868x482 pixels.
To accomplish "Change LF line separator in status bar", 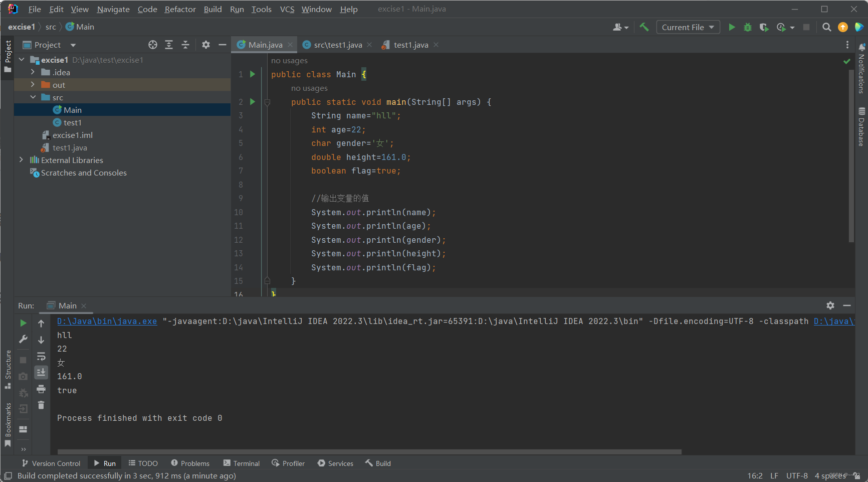I will pyautogui.click(x=774, y=475).
